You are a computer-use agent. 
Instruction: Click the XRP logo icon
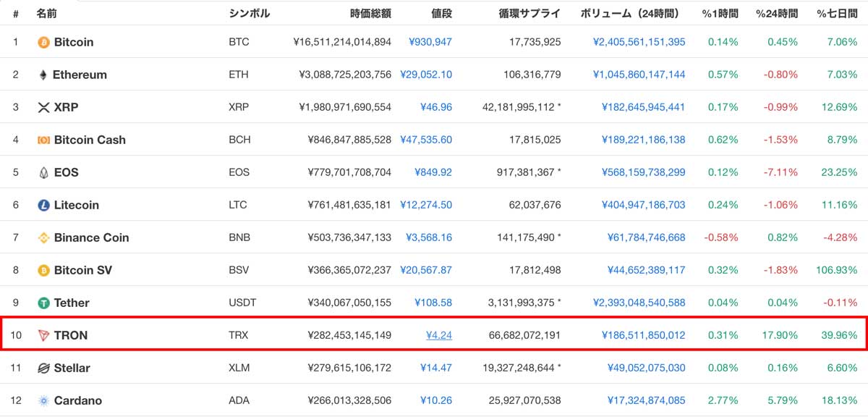coord(43,107)
